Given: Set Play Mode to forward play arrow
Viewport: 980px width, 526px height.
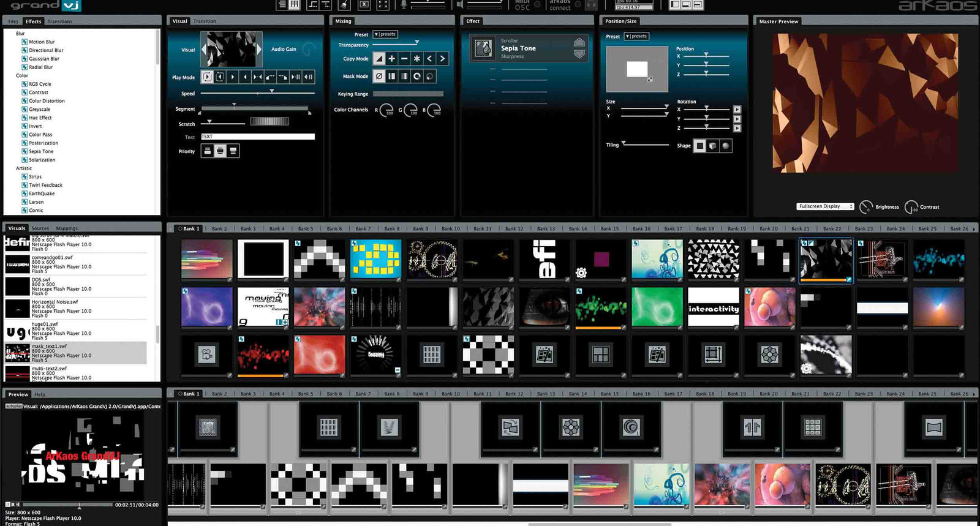Looking at the screenshot, I should pos(233,77).
